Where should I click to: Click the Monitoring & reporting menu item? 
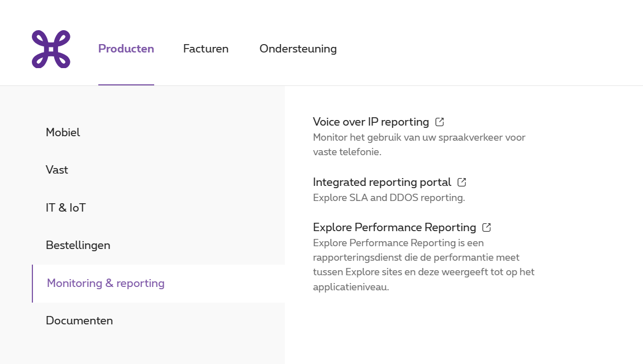(106, 283)
